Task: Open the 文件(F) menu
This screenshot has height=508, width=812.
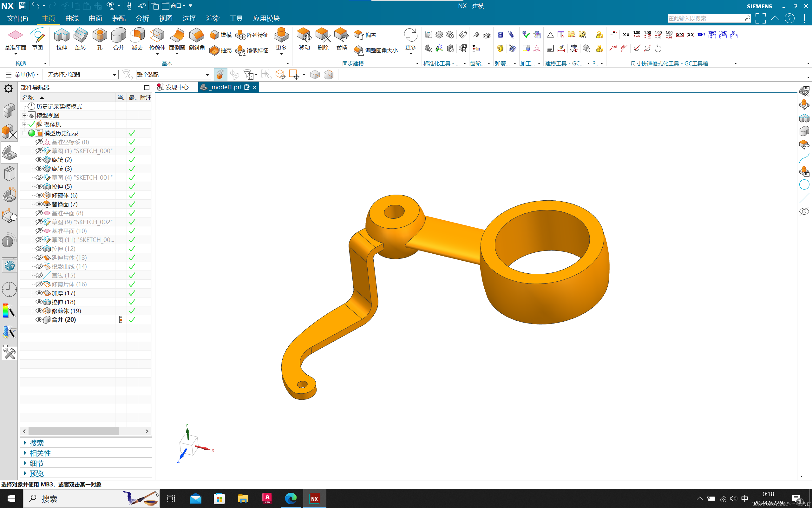Action: pos(17,18)
